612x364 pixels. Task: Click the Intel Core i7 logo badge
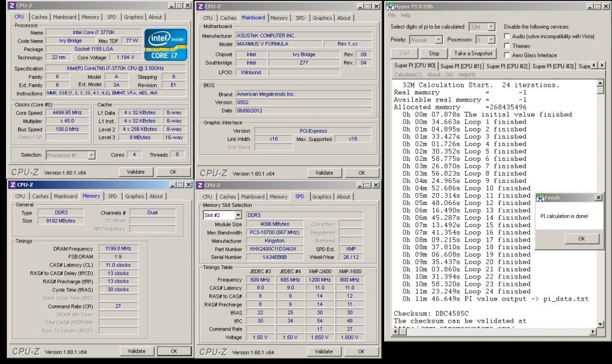[166, 44]
